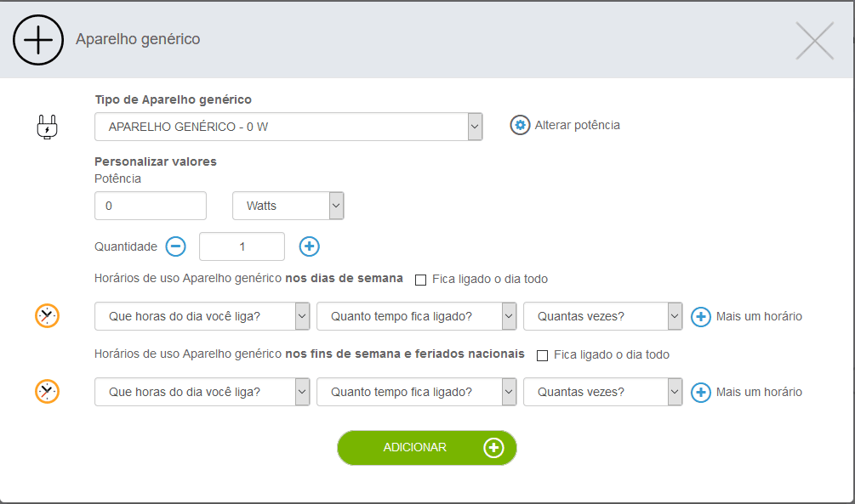Click the green ADICIONAR button
Image resolution: width=855 pixels, height=504 pixels.
[426, 447]
